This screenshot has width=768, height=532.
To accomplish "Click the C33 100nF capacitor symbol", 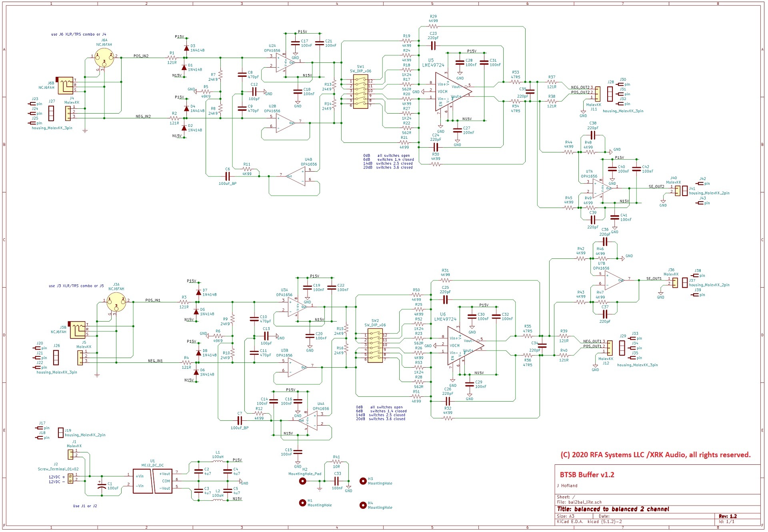I will tap(337, 481).
